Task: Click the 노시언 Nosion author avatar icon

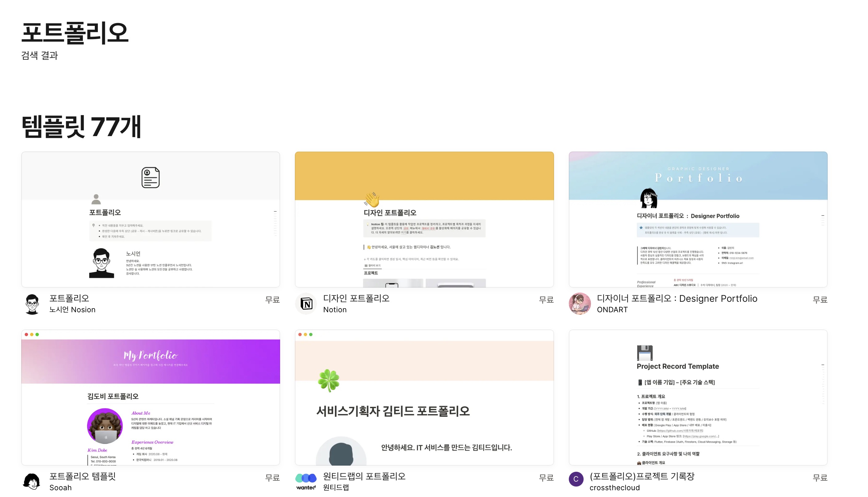Action: (32, 304)
